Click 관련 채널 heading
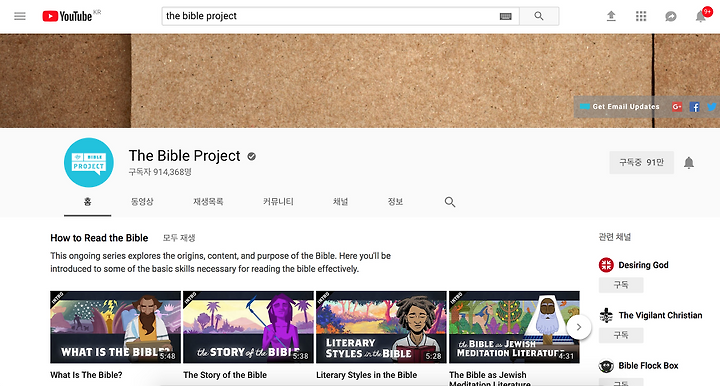Screen dimensions: 720x386 (614, 237)
